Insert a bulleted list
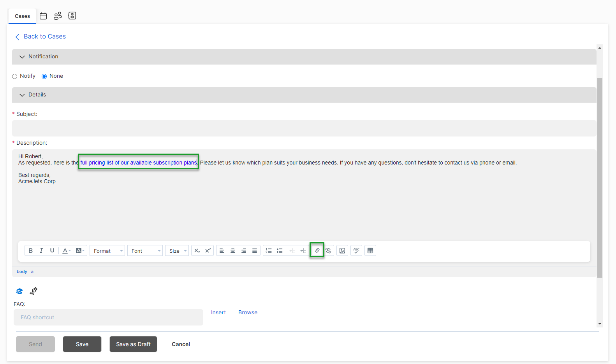The height and width of the screenshot is (364, 616). tap(280, 251)
